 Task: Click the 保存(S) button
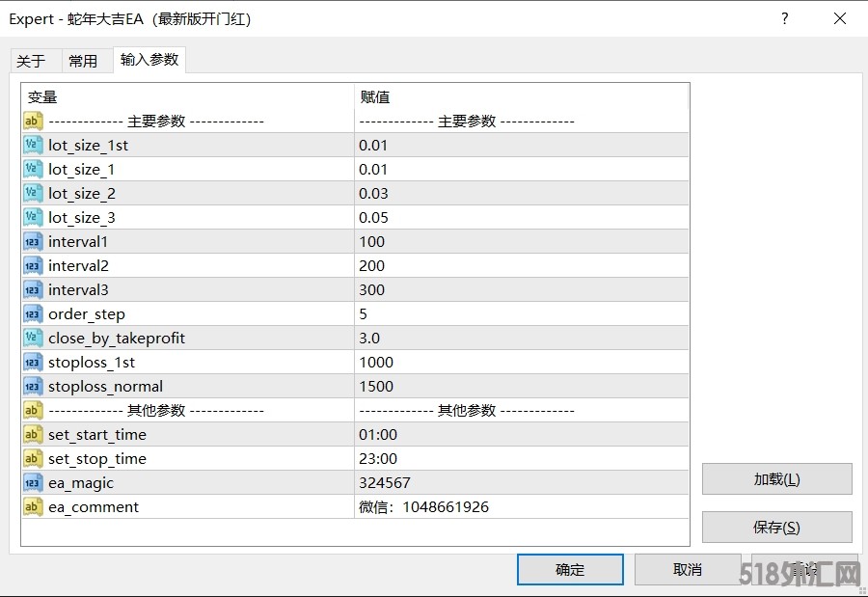(776, 528)
